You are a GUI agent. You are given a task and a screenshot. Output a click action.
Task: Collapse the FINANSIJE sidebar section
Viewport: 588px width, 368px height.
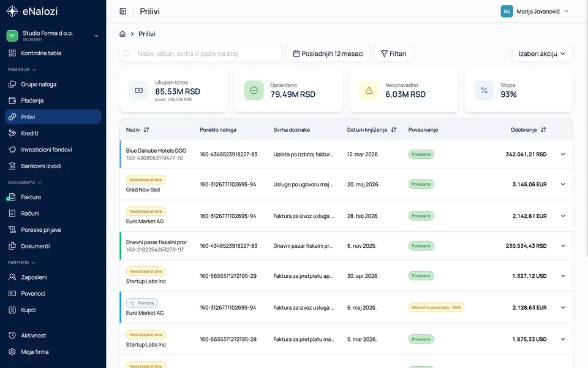pyautogui.click(x=22, y=69)
